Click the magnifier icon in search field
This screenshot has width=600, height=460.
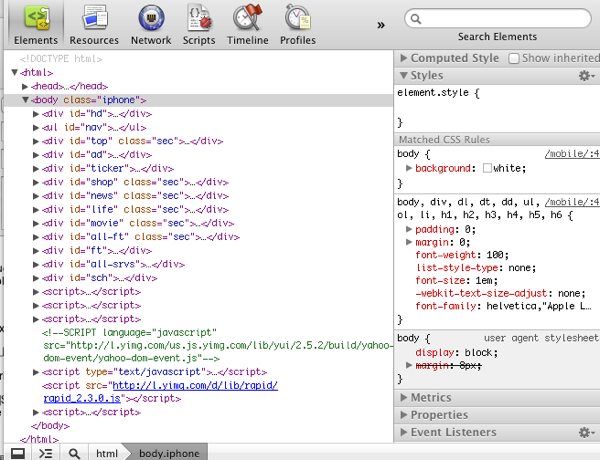pos(416,18)
